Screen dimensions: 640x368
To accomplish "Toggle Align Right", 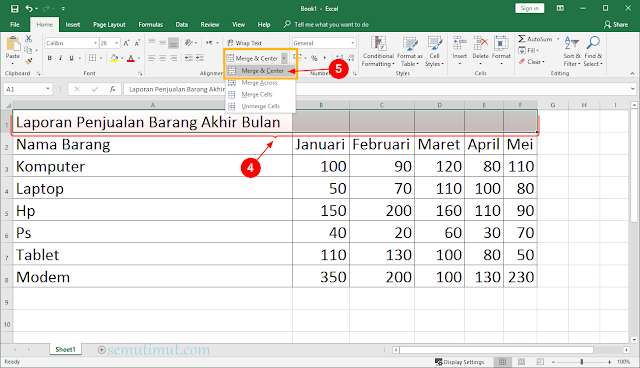I will (x=173, y=58).
